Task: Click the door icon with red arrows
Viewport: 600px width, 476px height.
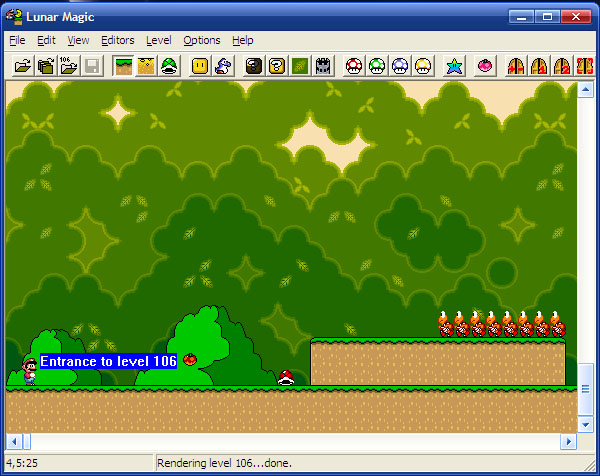Action: pyautogui.click(x=516, y=66)
